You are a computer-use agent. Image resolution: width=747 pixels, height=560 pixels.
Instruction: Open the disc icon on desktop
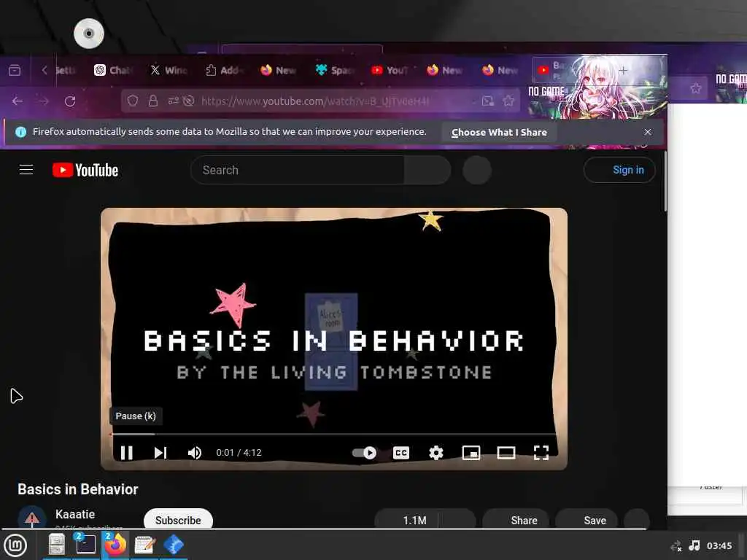click(88, 34)
